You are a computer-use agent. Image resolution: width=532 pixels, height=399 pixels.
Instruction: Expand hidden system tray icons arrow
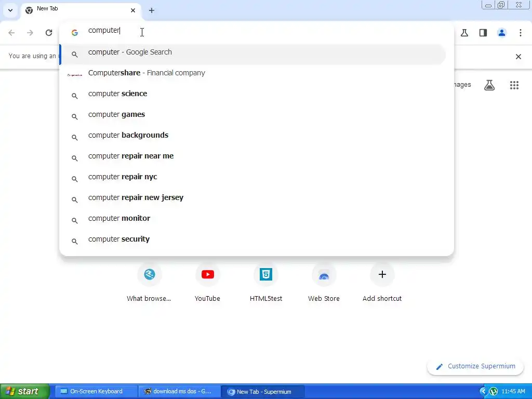point(483,392)
